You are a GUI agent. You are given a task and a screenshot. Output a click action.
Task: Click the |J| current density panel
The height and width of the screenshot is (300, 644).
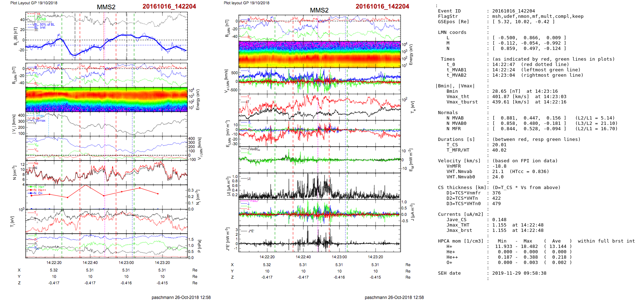pos(319,186)
